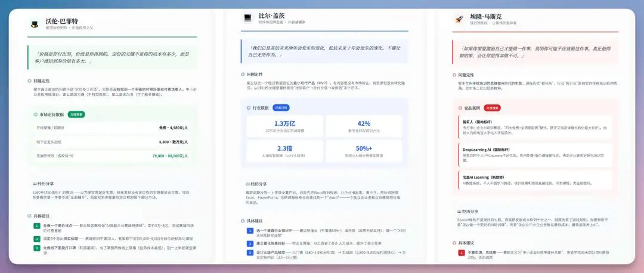Click the laptop icon beside 比尔·盖茨
Image resolution: width=644 pixels, height=273 pixels.
click(x=247, y=18)
